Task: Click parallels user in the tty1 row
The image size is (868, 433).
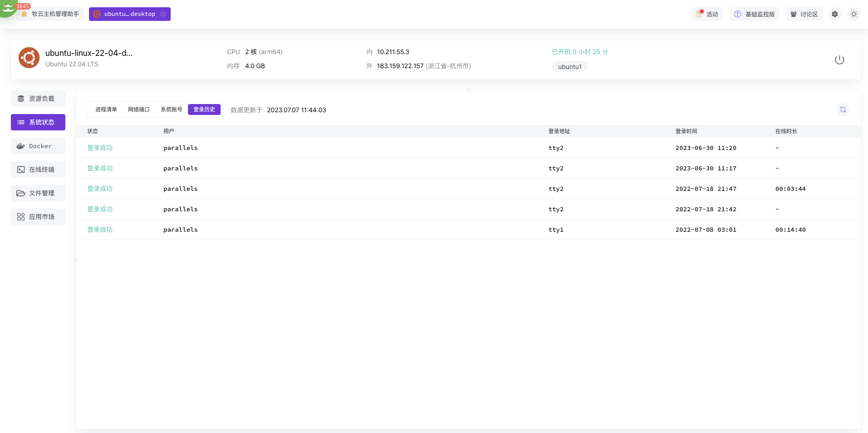Action: pyautogui.click(x=181, y=230)
